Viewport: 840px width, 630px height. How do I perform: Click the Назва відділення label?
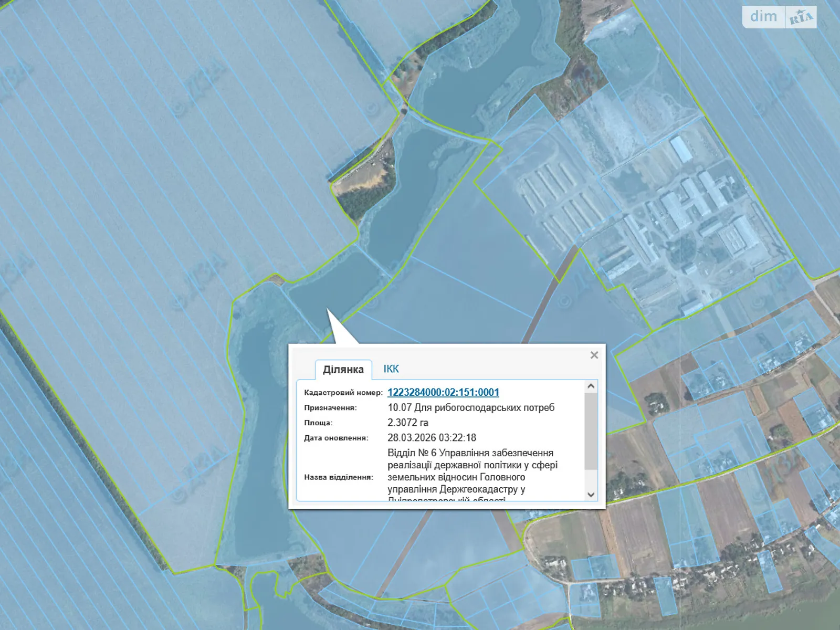tap(339, 477)
